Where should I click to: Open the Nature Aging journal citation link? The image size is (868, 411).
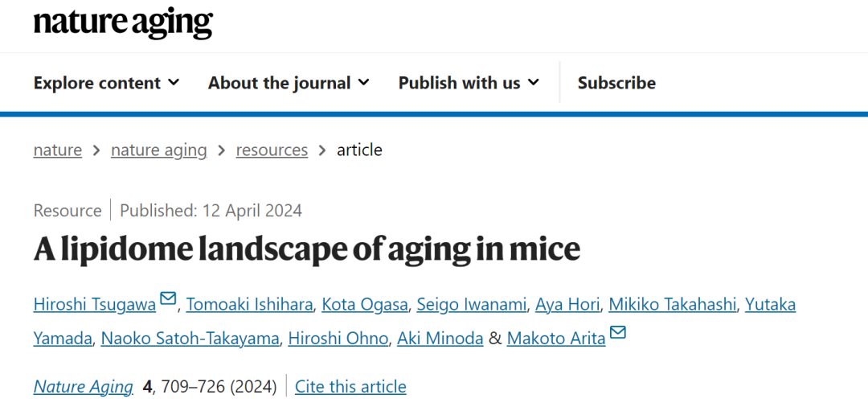83,387
